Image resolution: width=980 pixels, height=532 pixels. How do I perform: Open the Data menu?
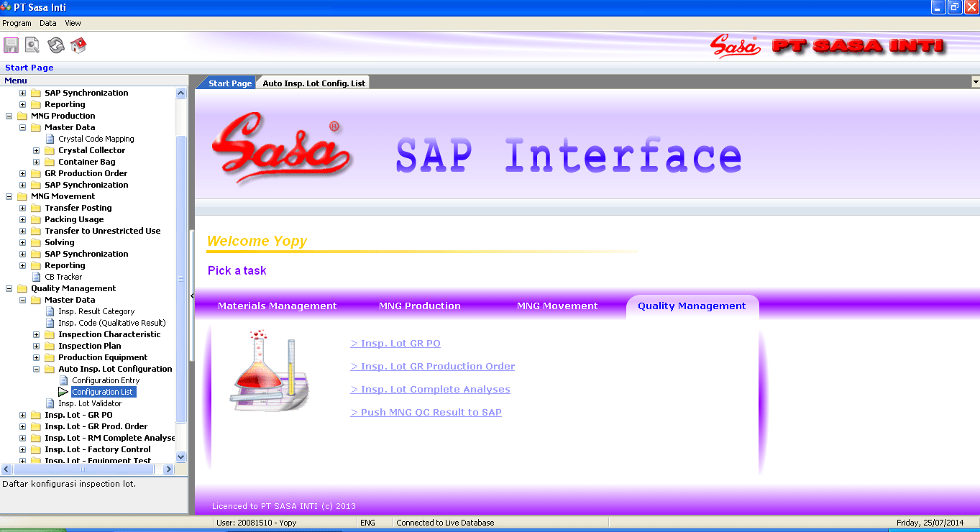point(48,23)
